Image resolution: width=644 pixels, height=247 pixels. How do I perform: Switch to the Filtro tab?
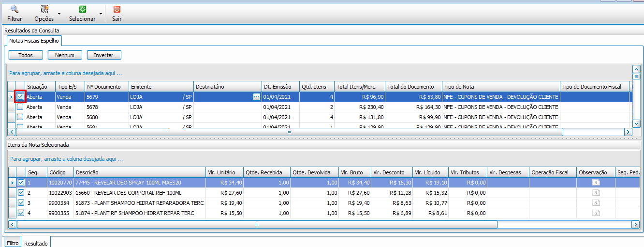[13, 243]
